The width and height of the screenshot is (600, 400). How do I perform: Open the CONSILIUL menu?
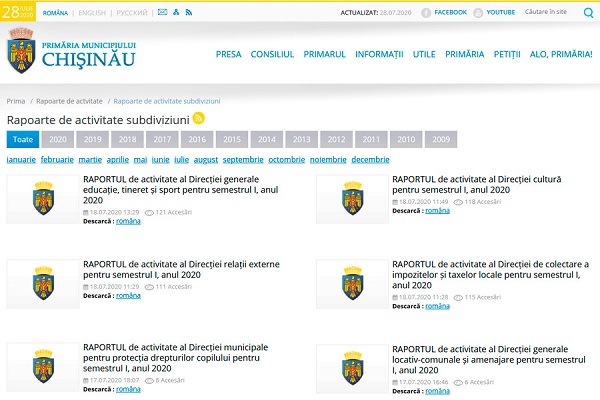point(272,54)
